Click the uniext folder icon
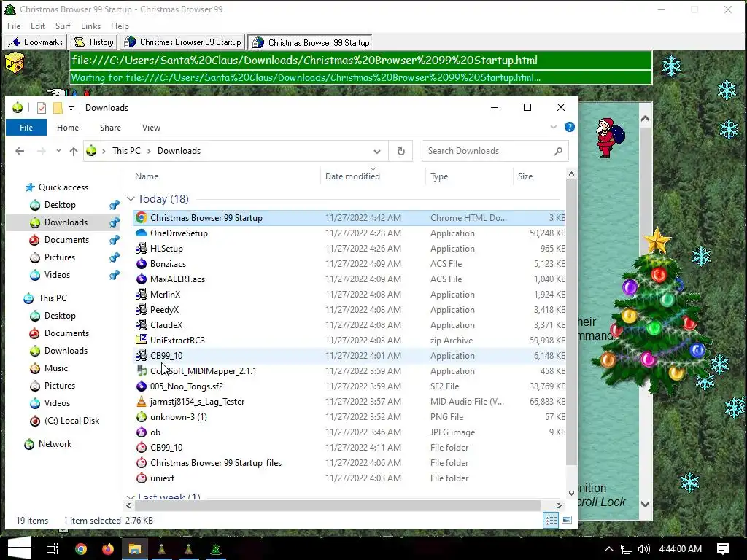Viewport: 747px width, 560px height. pos(141,478)
